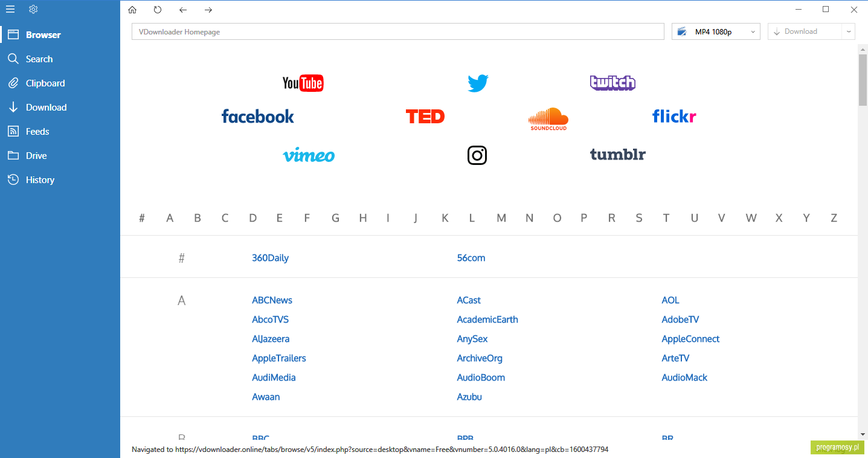Go to the browser home page icon
This screenshot has width=868, height=458.
(132, 10)
